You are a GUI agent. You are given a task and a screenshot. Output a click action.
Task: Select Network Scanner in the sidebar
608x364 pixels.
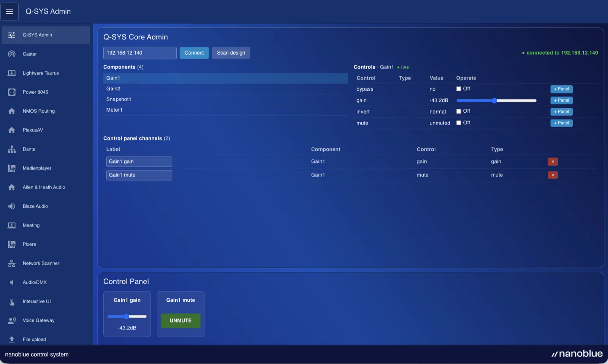click(46, 263)
